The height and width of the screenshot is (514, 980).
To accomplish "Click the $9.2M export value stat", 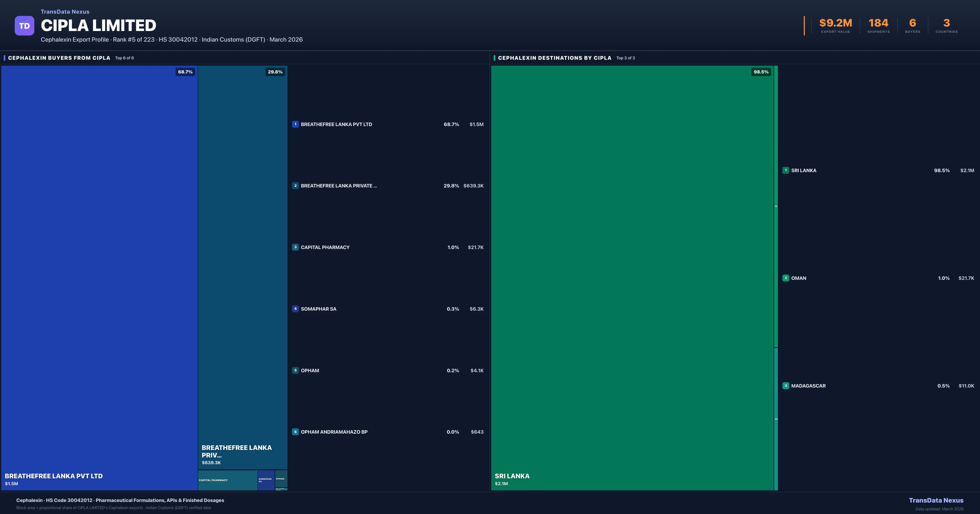I will 835,23.
